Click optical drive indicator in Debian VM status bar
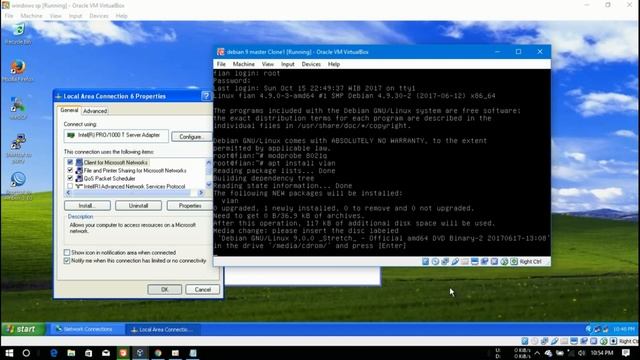This screenshot has width=640, height=360. point(435,262)
